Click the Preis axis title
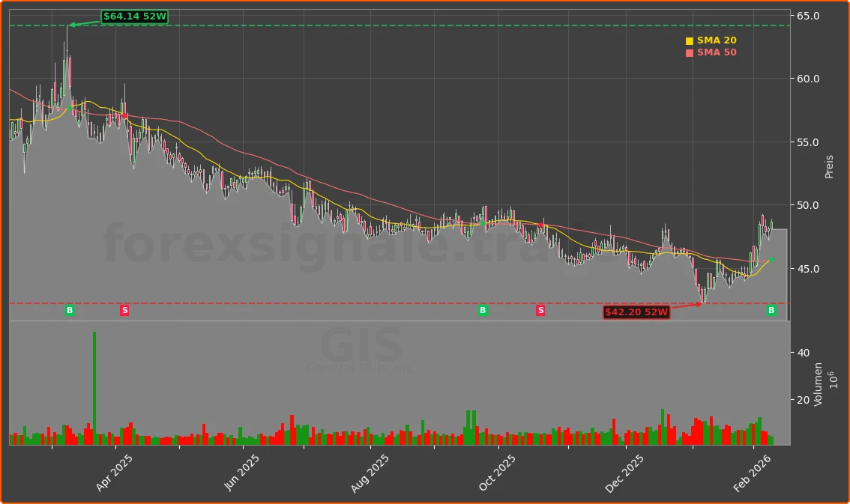The height and width of the screenshot is (504, 850). click(829, 166)
